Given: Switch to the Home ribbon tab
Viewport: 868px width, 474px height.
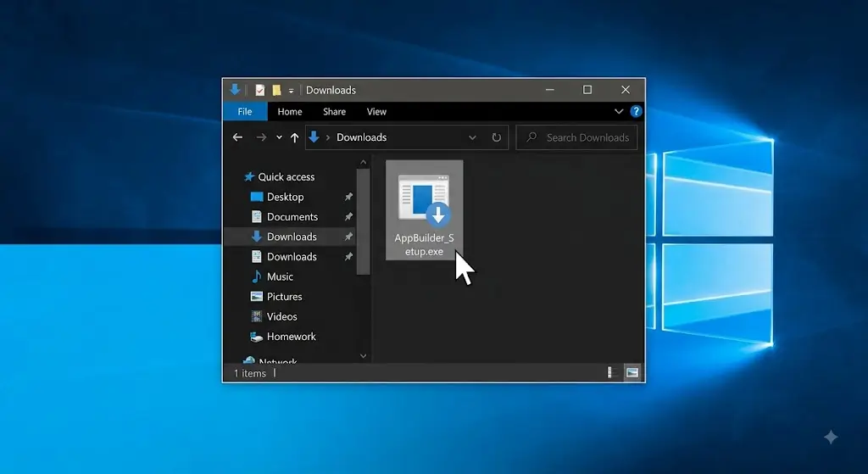Looking at the screenshot, I should click(290, 111).
